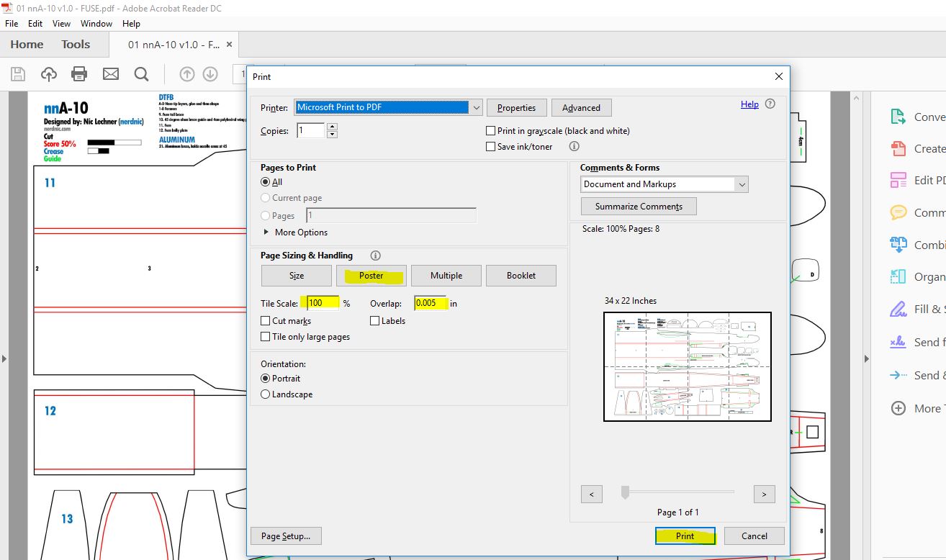Switch to the Tools tab
Viewport: 946px width, 560px height.
coord(76,45)
